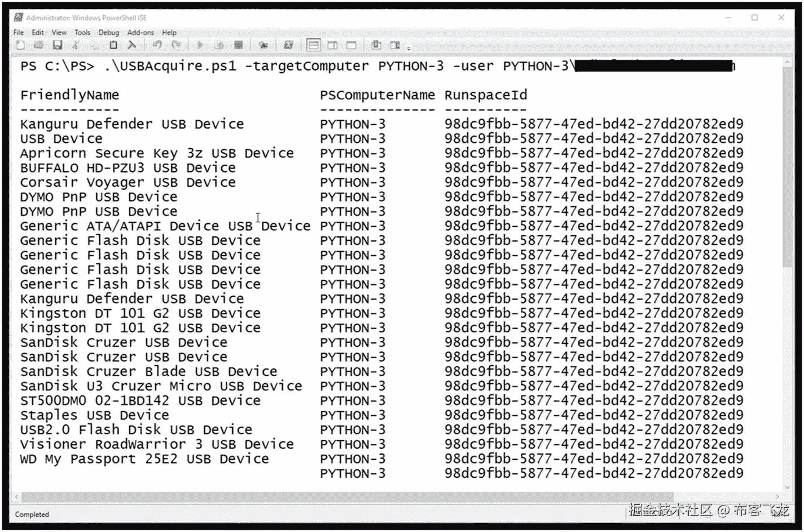Click the Copy toolbar icon
804x532 pixels.
click(94, 45)
